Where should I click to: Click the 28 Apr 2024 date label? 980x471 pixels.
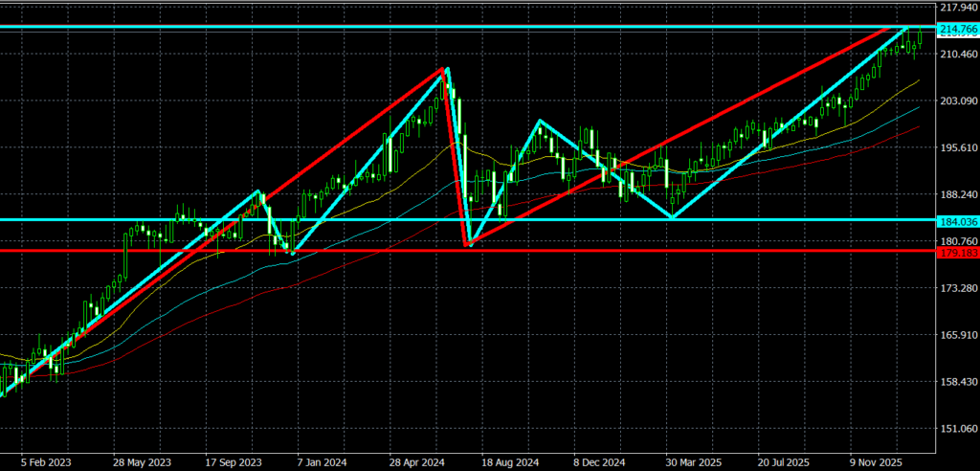pos(417,460)
